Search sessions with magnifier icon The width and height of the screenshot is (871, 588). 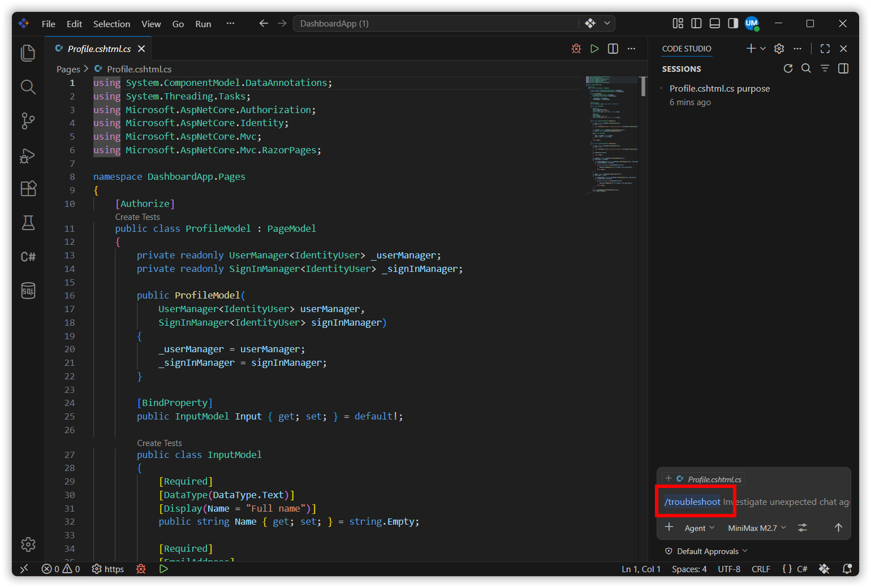point(807,68)
